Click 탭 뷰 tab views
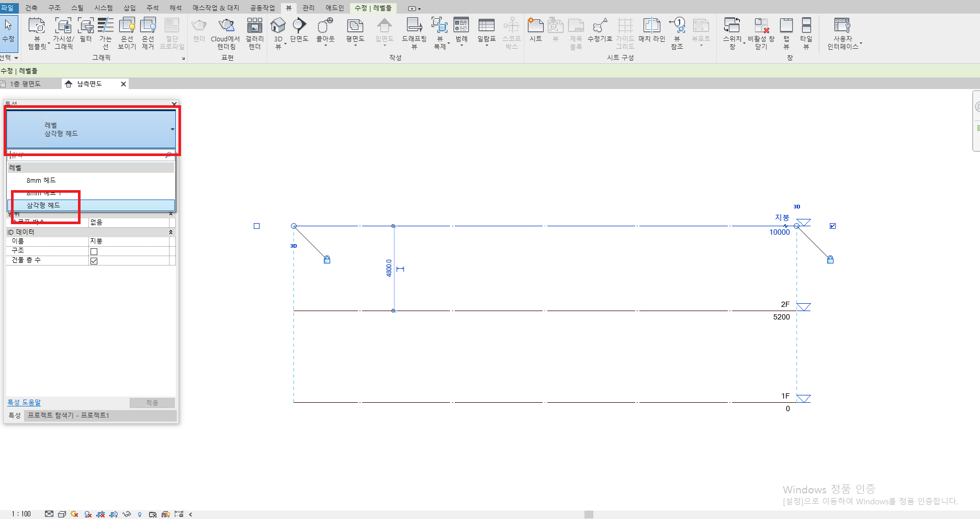The image size is (980, 519). [786, 34]
